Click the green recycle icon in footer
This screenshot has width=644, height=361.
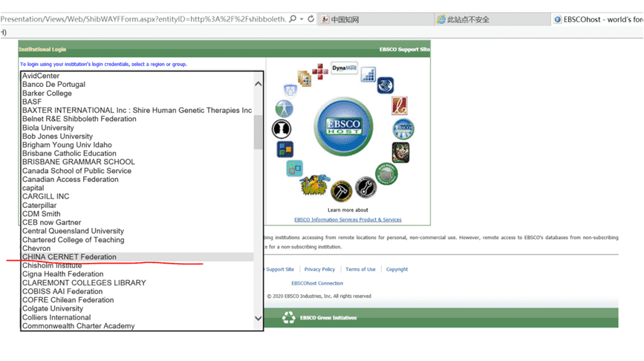click(x=289, y=317)
